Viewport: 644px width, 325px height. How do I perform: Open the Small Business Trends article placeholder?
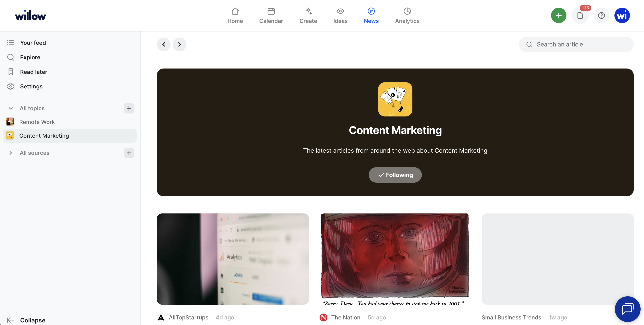557,259
